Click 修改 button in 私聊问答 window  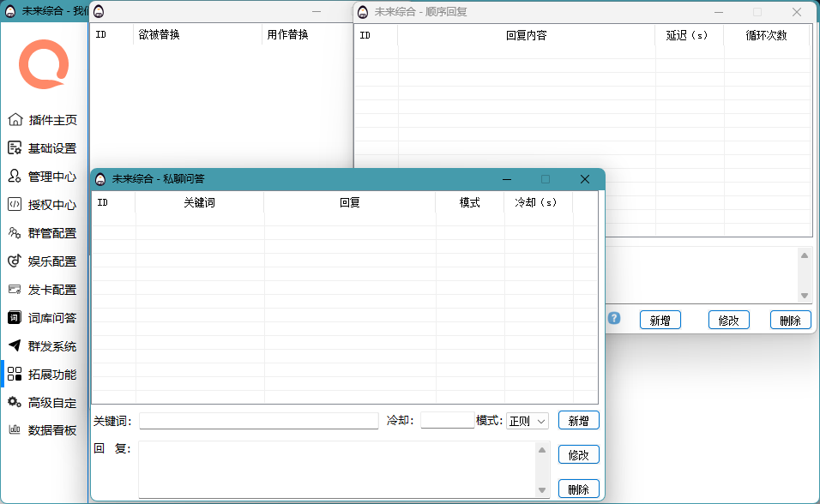pyautogui.click(x=578, y=455)
